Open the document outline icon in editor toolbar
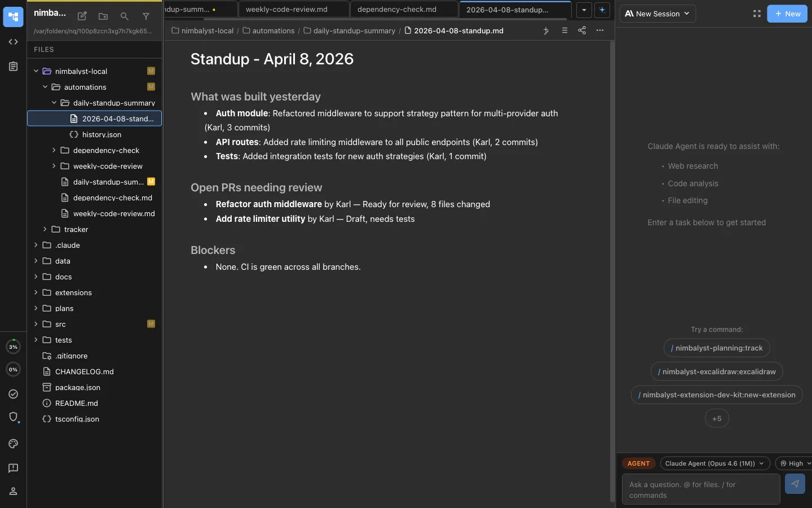Image resolution: width=812 pixels, height=508 pixels. 564,31
